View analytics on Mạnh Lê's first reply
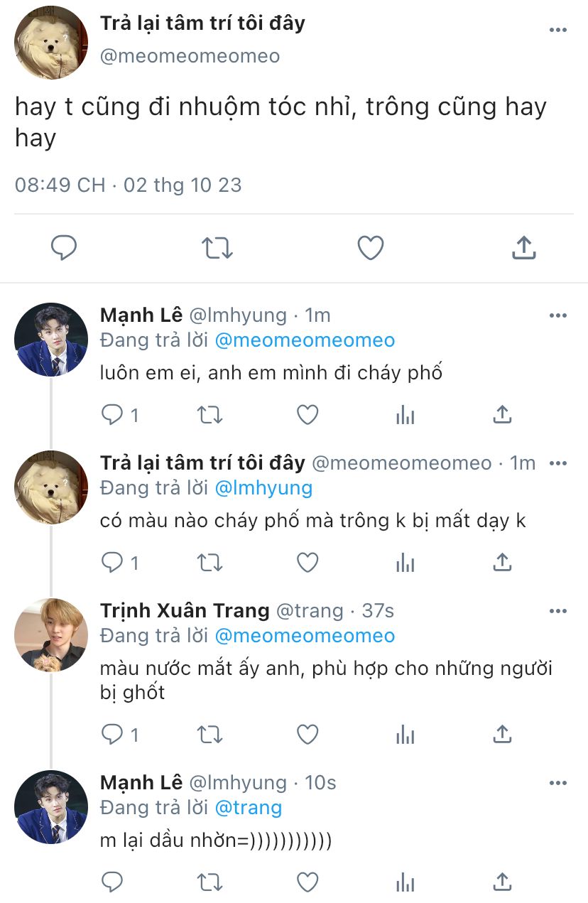This screenshot has width=588, height=903. (405, 415)
